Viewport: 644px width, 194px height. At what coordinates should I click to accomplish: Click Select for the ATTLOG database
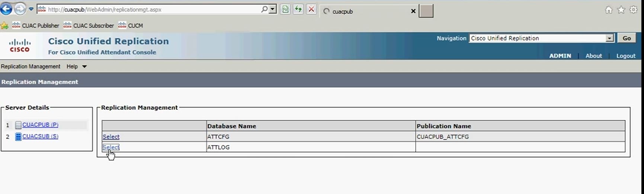pyautogui.click(x=111, y=147)
